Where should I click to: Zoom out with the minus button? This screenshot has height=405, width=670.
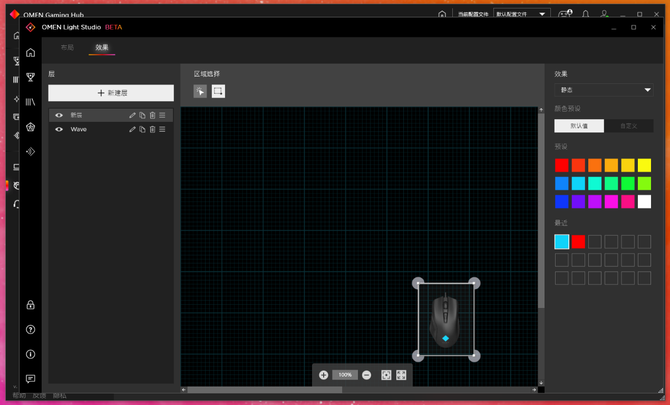pos(367,375)
